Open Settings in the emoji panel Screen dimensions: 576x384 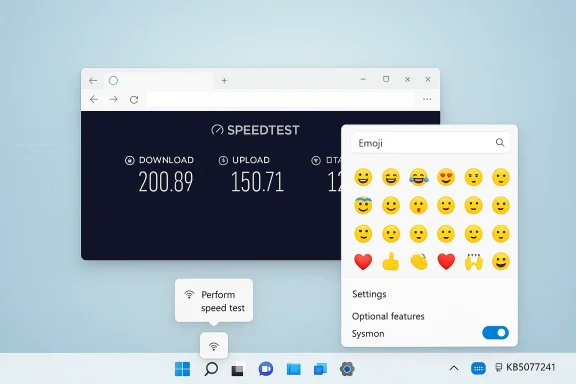[369, 294]
